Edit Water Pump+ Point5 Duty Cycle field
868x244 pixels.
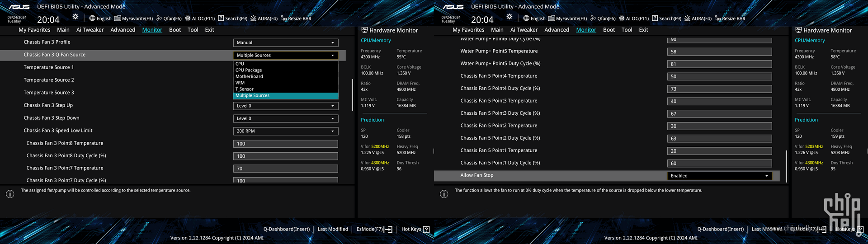coord(720,64)
